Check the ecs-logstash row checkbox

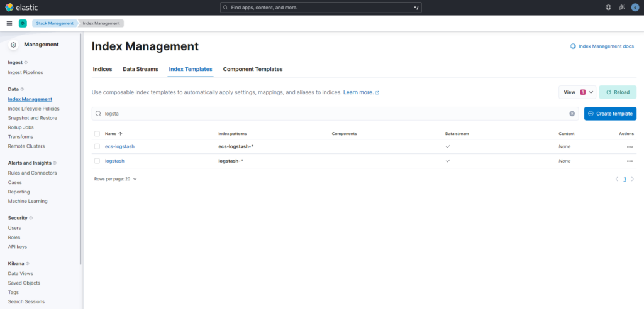[x=97, y=146]
